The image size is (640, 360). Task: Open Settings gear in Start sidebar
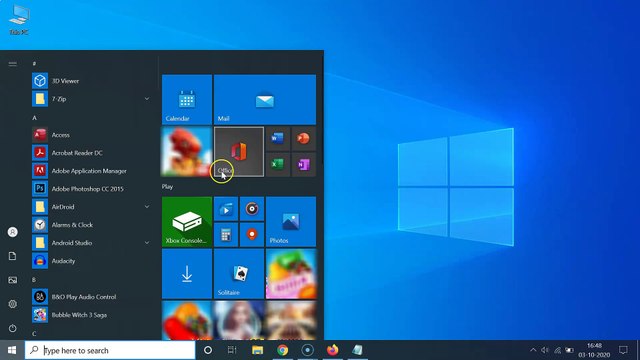coord(13,304)
